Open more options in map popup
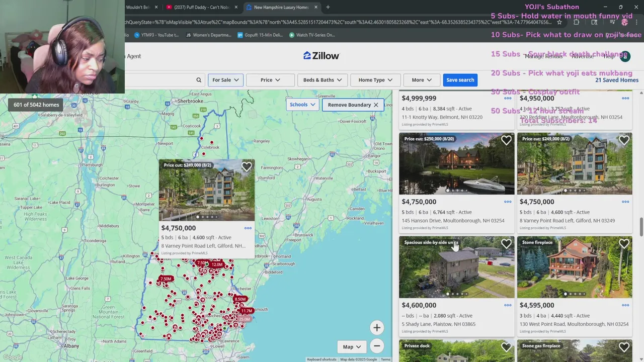This screenshot has width=644, height=362. tap(248, 228)
